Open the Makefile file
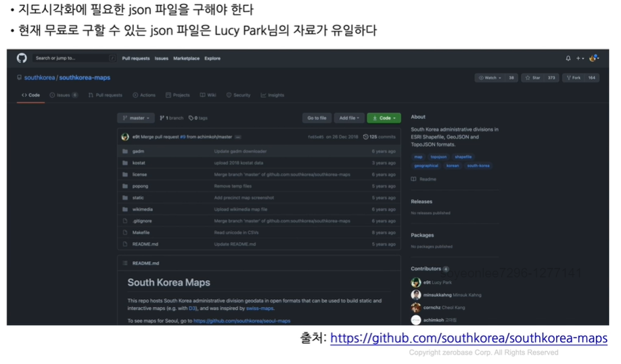This screenshot has width=621, height=364. 141,233
